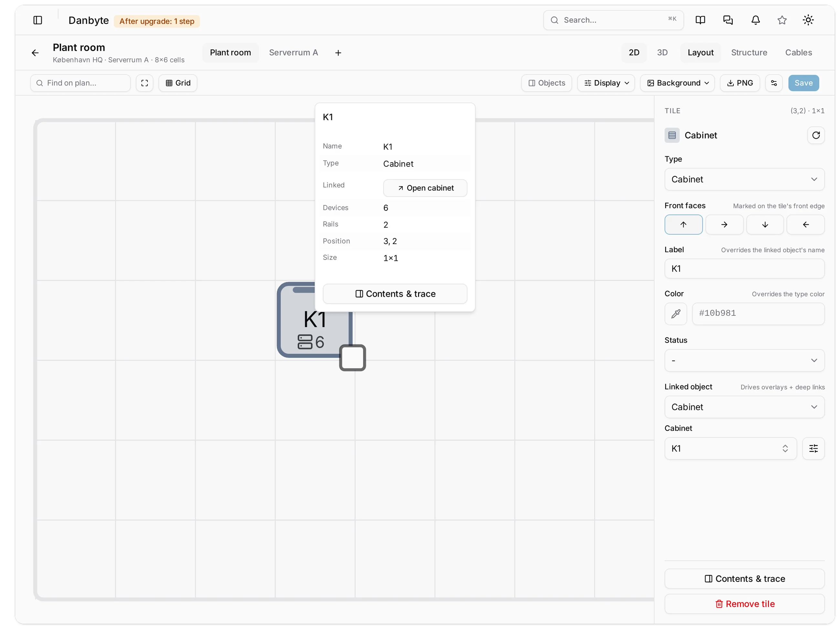Viewport: 840px width, 629px height.
Task: Open cabinet options sliders icon beside K1
Action: [x=814, y=448]
